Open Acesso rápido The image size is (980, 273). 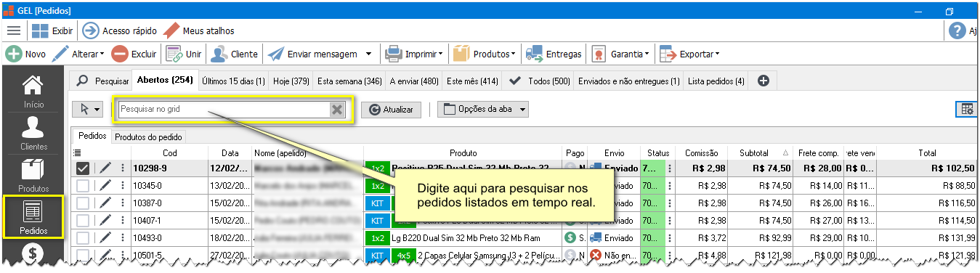pos(119,30)
